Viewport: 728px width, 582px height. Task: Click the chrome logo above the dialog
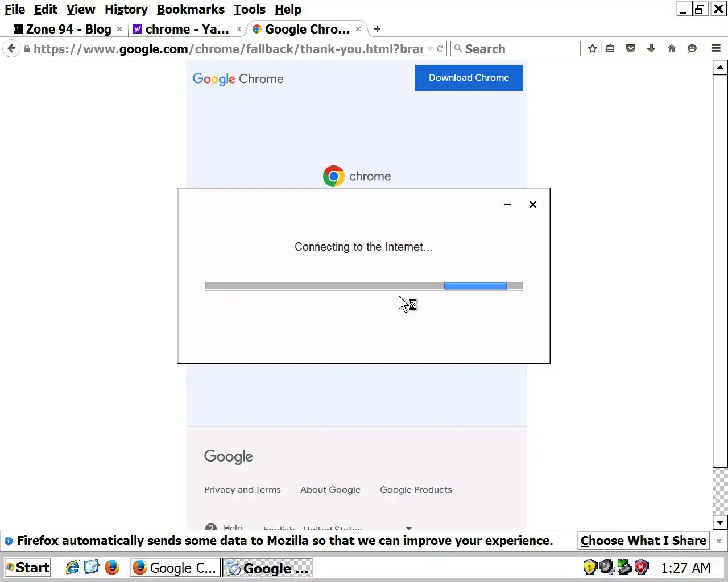357,176
